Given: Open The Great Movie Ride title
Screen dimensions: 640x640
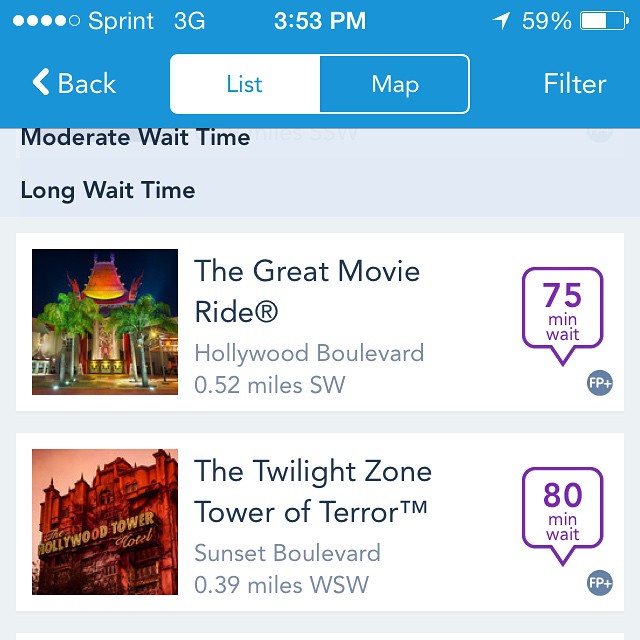Looking at the screenshot, I should [307, 291].
